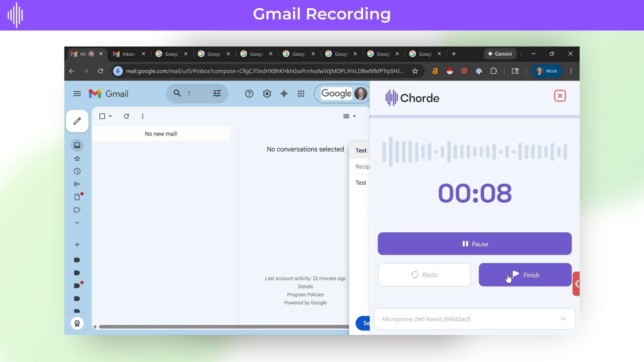Open the browser extensions puzzle icon
The width and height of the screenshot is (644, 362).
point(494,71)
